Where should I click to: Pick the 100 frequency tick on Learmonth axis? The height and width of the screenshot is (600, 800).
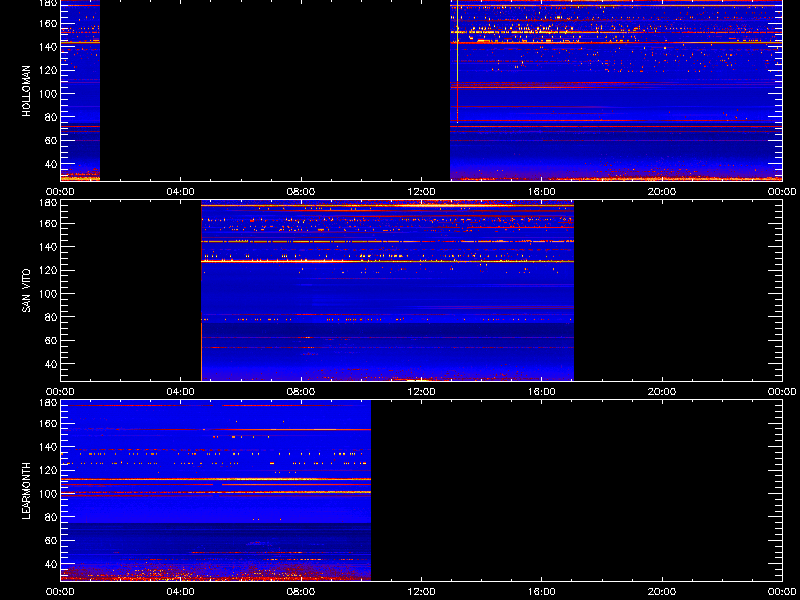pos(49,494)
